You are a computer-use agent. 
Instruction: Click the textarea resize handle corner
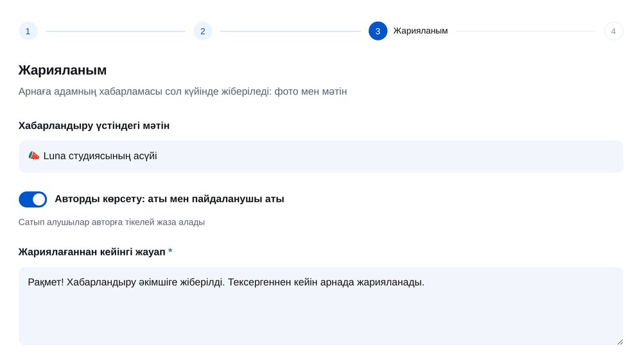coord(620,342)
